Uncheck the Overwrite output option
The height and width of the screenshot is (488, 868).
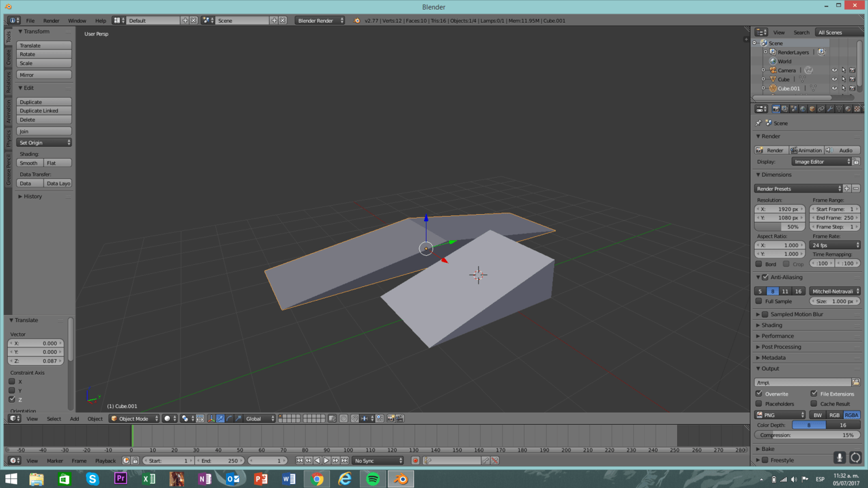pos(759,394)
